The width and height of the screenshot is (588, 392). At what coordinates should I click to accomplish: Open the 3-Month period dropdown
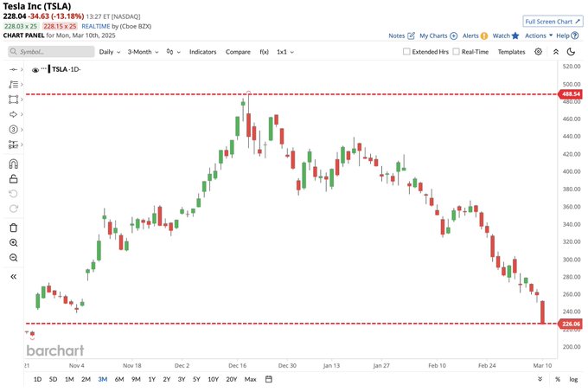pos(143,52)
